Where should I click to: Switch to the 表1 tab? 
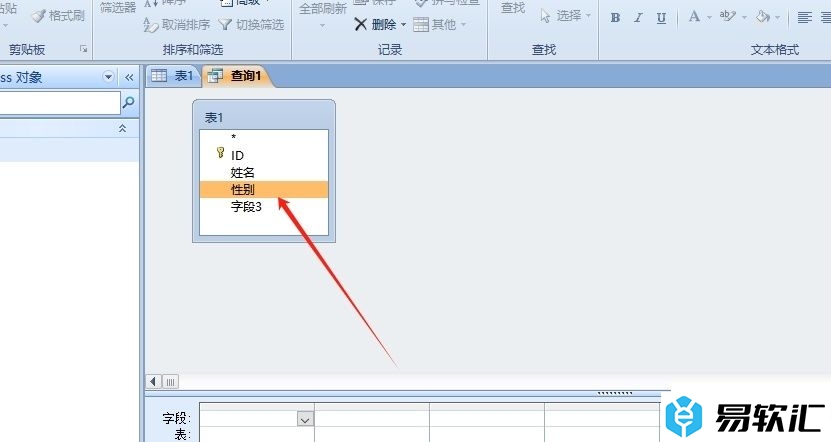(x=172, y=75)
